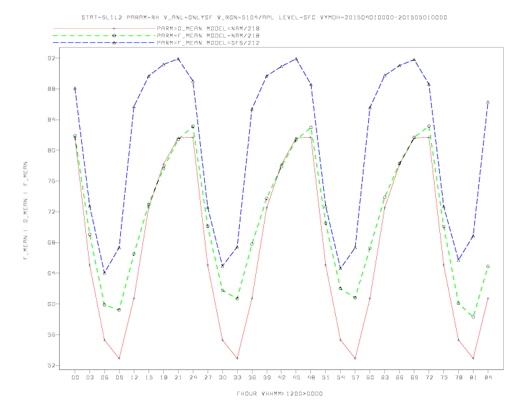Image resolution: width=532 pixels, height=411 pixels.
Task: Click y-axis tick label 88
Action: coord(52,89)
